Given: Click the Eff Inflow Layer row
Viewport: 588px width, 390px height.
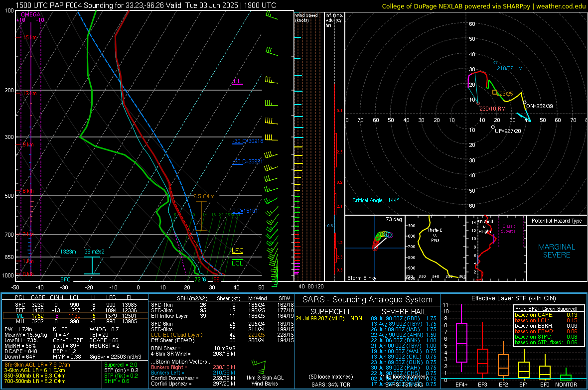Looking at the screenshot, I should [222, 316].
